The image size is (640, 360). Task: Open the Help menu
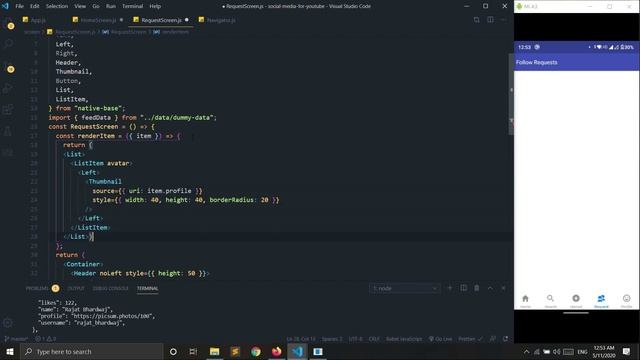(x=155, y=6)
